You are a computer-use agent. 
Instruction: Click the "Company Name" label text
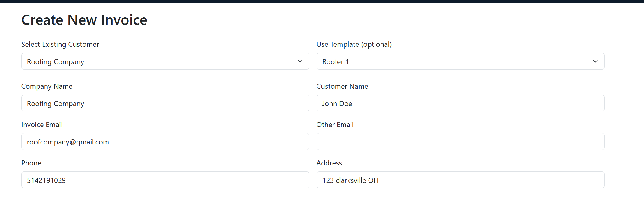(47, 86)
